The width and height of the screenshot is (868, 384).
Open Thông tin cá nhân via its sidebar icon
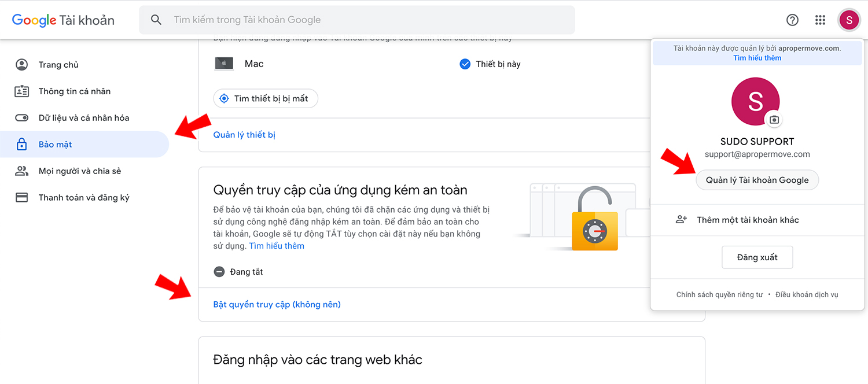21,91
